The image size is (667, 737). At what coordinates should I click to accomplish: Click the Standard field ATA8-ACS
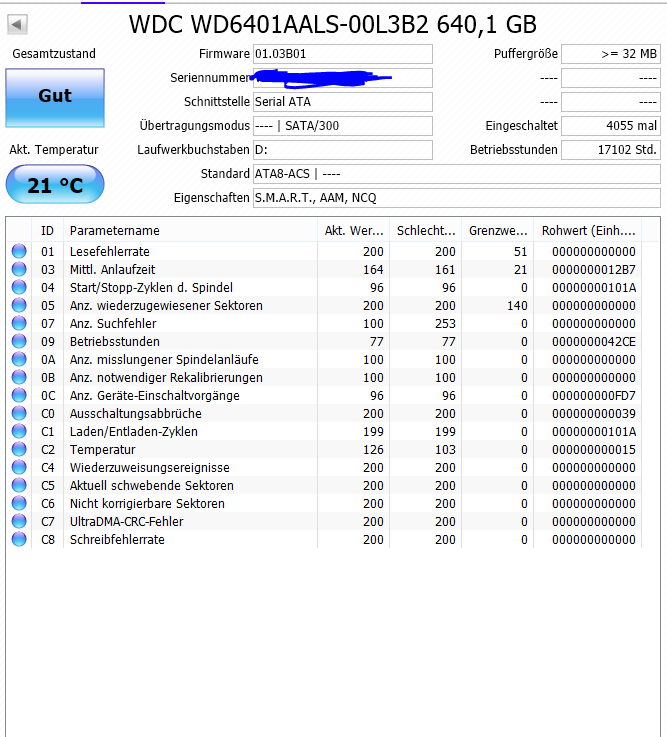457,174
